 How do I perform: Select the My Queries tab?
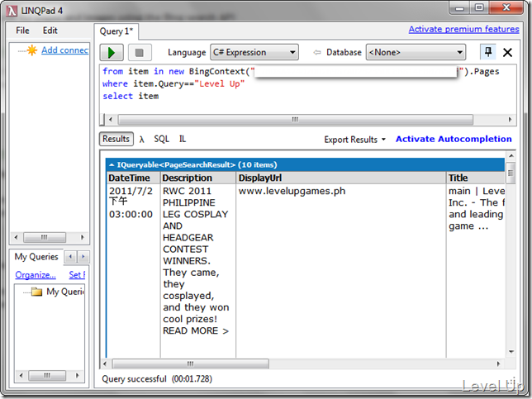36,256
